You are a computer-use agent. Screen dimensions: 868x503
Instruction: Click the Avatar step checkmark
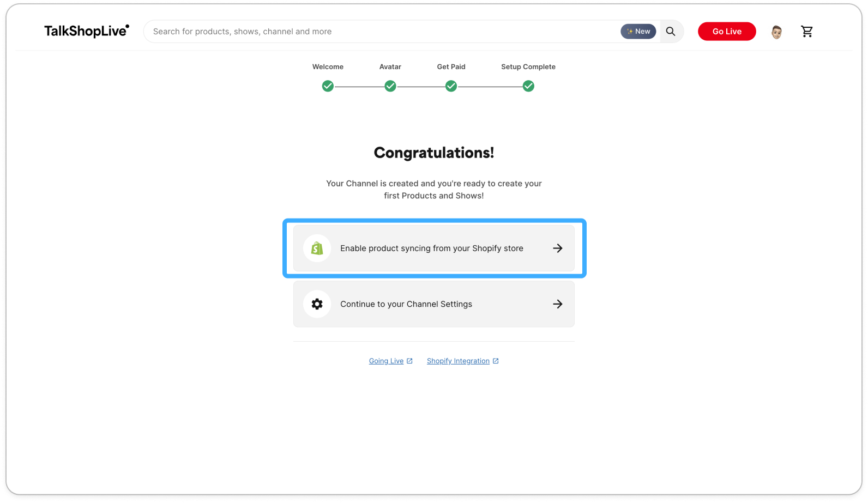click(390, 86)
